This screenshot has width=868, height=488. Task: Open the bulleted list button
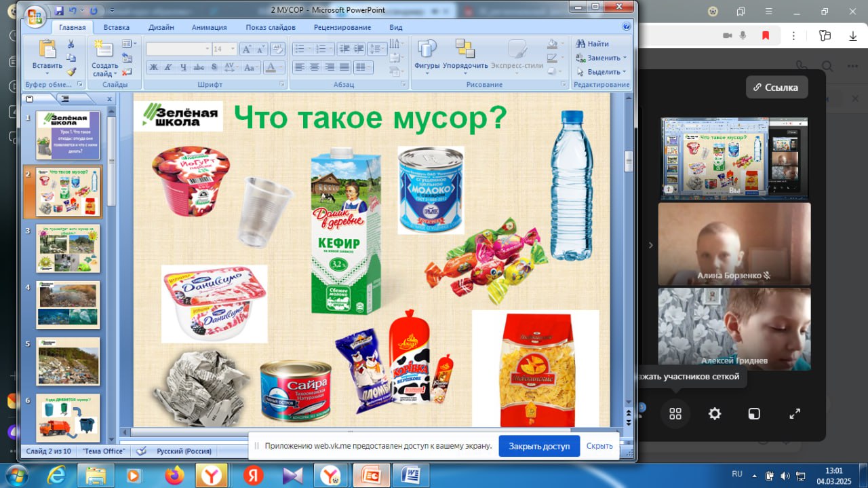click(x=302, y=49)
